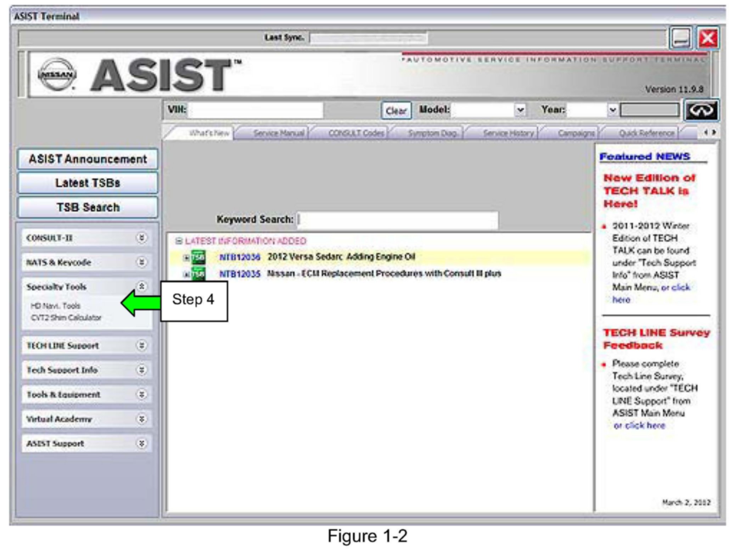The height and width of the screenshot is (560, 736).
Task: Click the 'TECH LINE Survey Feedback' headline
Action: click(x=657, y=339)
